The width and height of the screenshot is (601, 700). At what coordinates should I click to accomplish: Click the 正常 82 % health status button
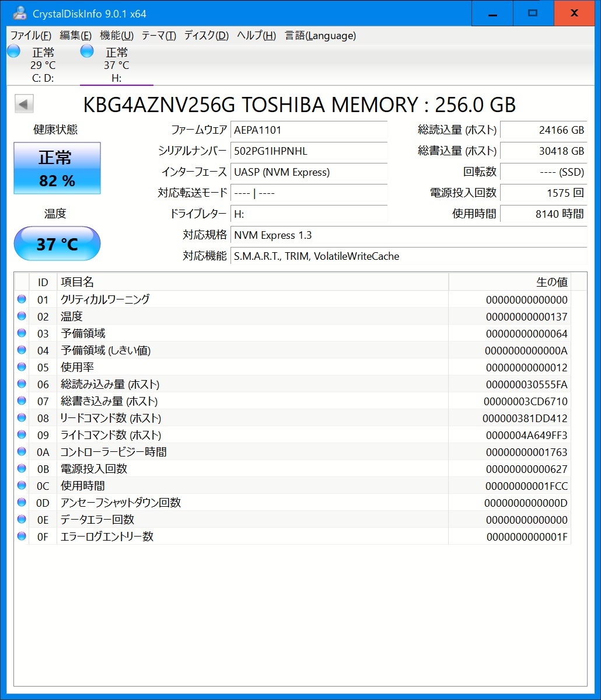[57, 168]
